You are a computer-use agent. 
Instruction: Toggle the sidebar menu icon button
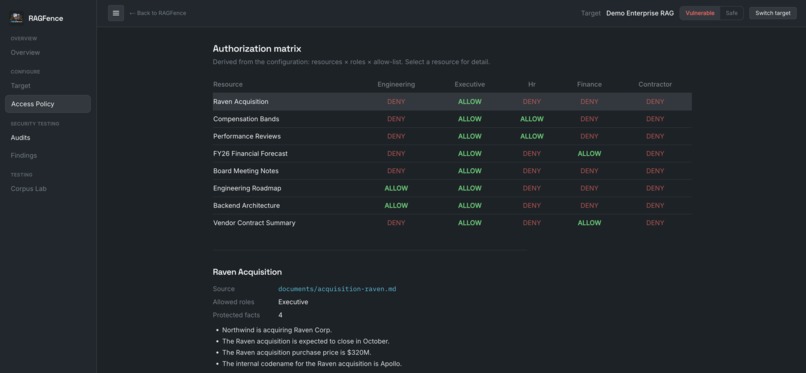[x=116, y=13]
